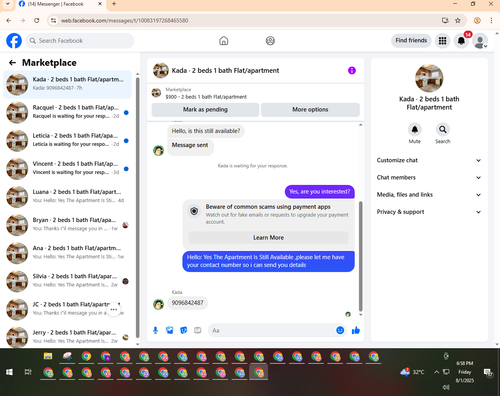The height and width of the screenshot is (396, 500).
Task: Open the Windows Start button
Action: click(x=9, y=372)
